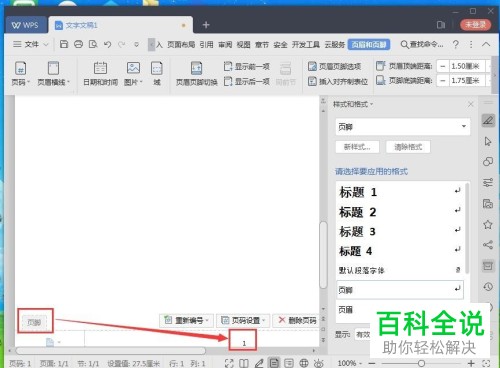Click the share icon in right sidebar
Screen dimensions: 500x368
tap(488, 245)
